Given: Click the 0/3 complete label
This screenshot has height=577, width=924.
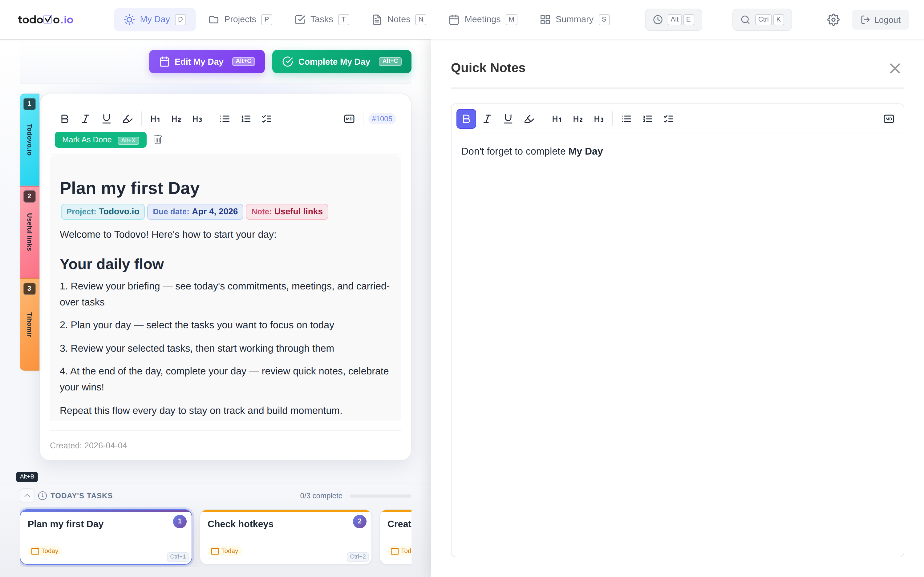Looking at the screenshot, I should (321, 496).
